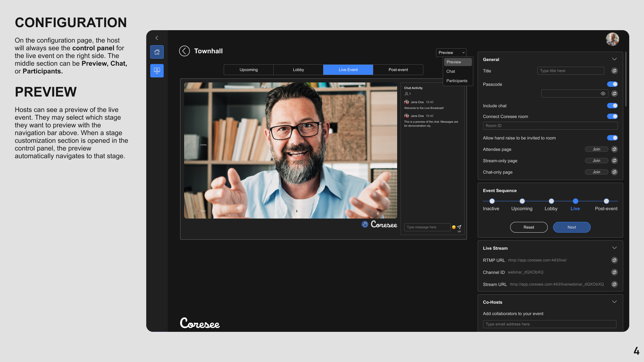Disable the Passcode toggle

click(x=612, y=84)
